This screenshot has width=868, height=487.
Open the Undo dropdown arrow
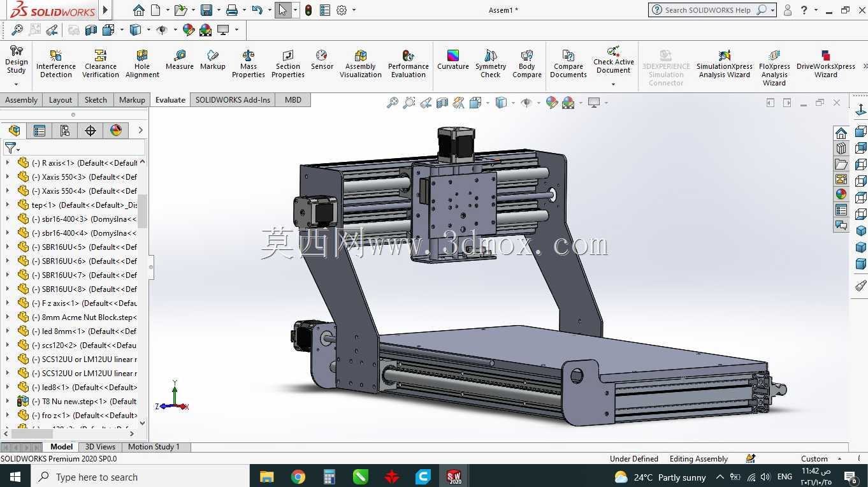(x=270, y=10)
